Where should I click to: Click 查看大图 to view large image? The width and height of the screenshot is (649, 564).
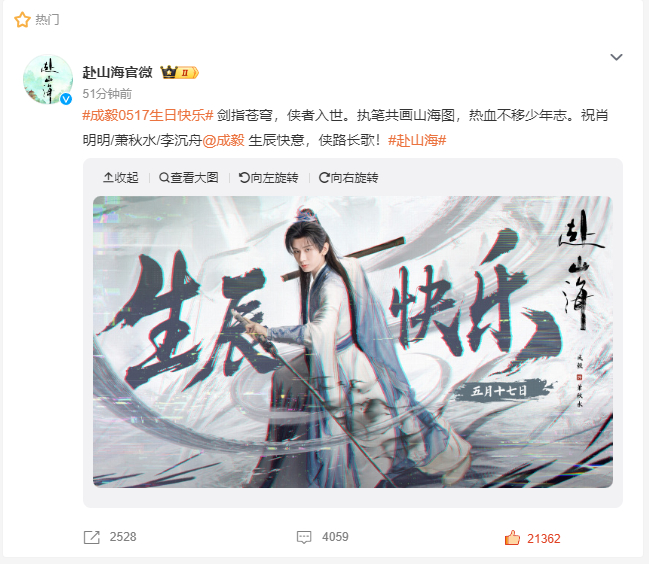(188, 178)
